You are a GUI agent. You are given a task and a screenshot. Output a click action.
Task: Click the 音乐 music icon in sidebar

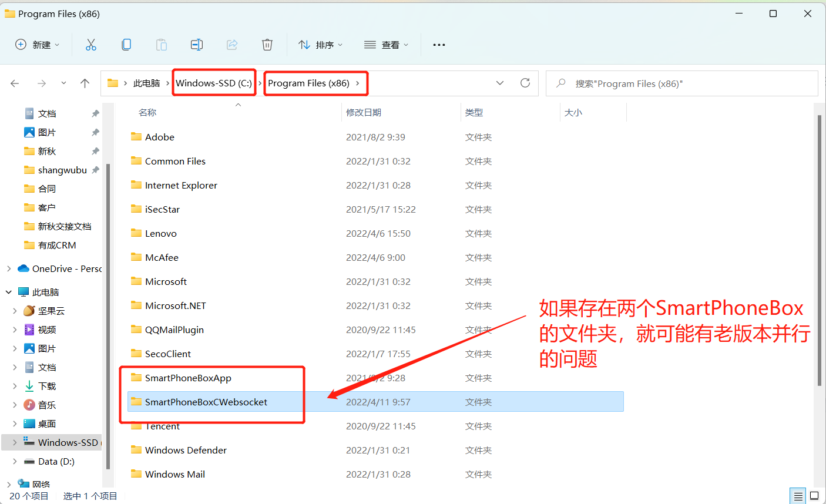29,405
